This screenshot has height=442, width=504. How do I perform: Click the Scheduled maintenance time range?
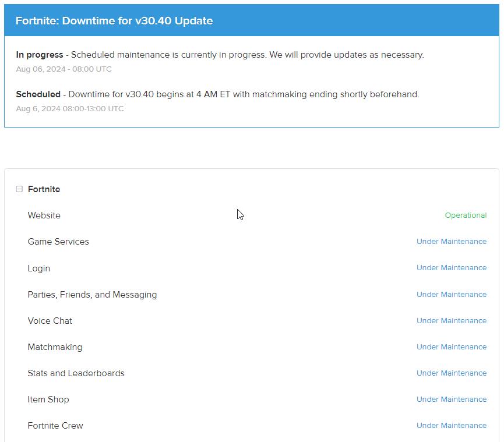[70, 109]
